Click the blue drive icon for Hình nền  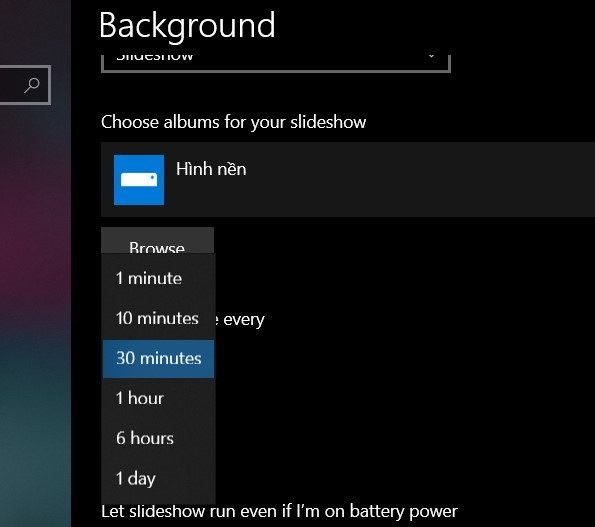(x=139, y=180)
